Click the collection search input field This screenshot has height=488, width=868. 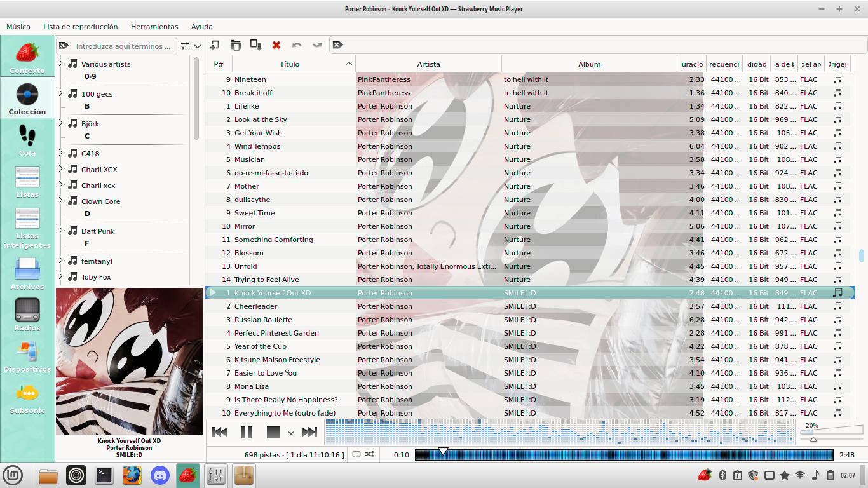coord(123,46)
